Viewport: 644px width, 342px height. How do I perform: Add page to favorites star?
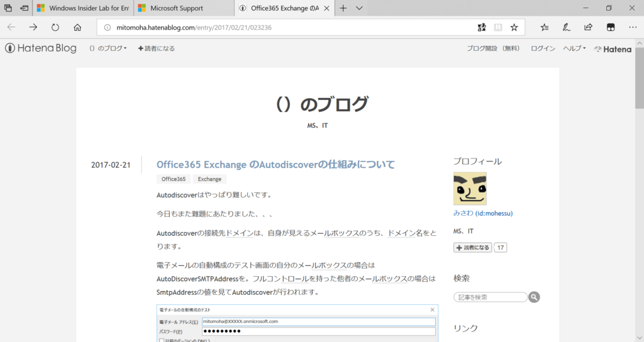coord(514,28)
